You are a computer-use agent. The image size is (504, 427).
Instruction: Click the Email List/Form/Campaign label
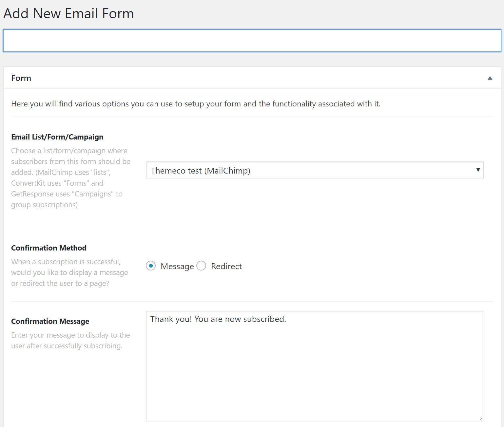(x=57, y=137)
